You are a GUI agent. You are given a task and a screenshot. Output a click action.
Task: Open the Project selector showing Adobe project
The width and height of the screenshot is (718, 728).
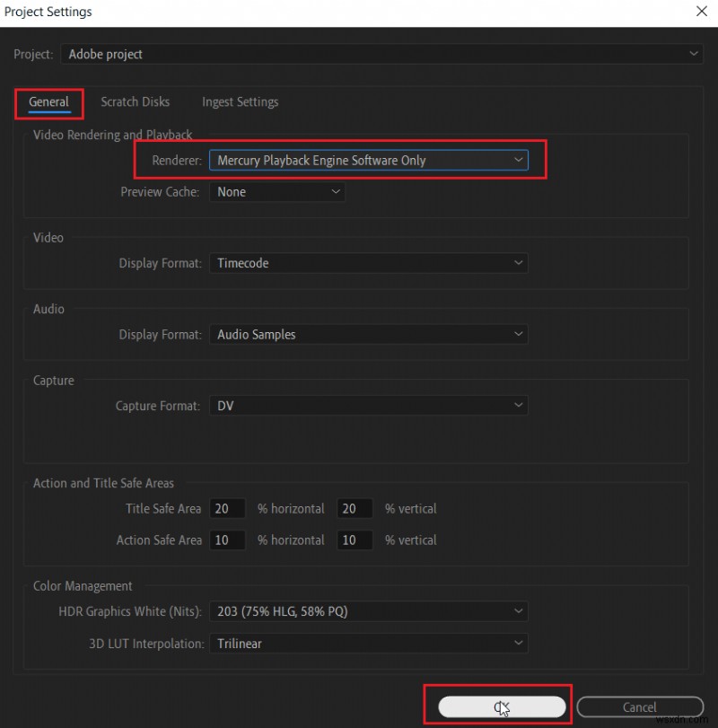[381, 54]
